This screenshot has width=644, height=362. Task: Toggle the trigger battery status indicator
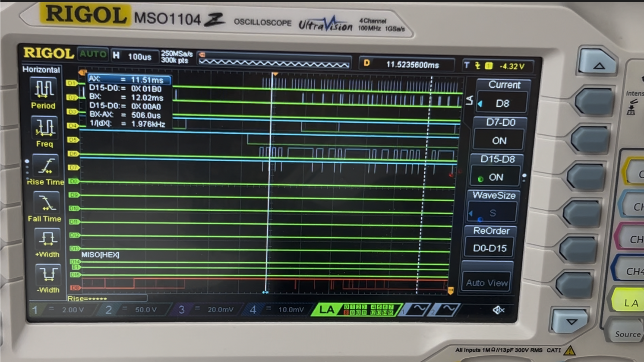tap(489, 66)
